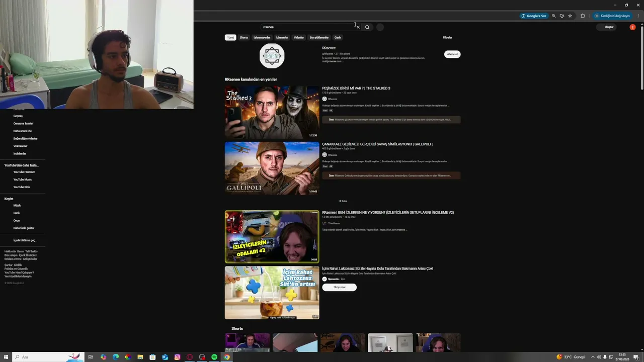The image size is (644, 362).
Task: Open the Filtreler search filters
Action: coord(447,38)
